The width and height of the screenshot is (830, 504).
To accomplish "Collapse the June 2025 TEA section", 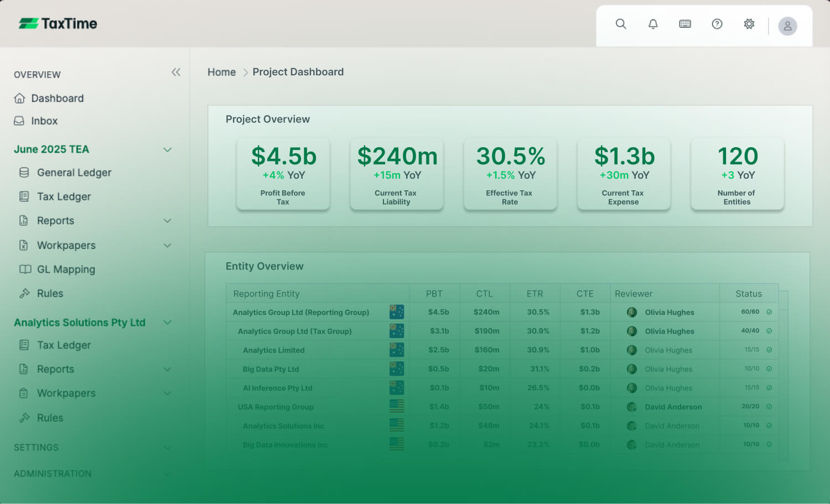I will coord(167,149).
